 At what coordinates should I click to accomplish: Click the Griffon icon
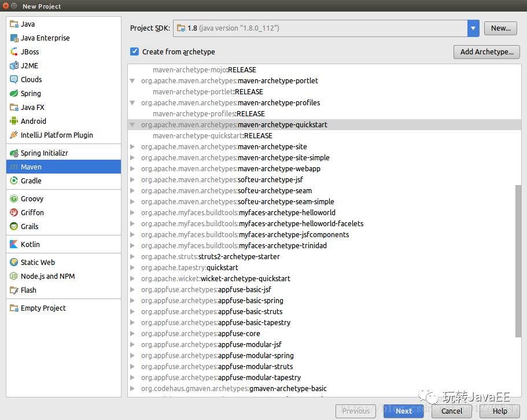click(14, 213)
